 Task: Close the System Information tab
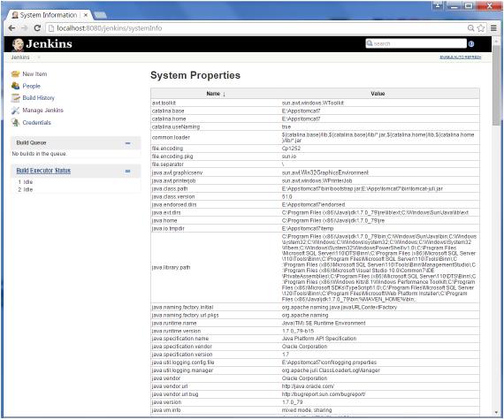pyautogui.click(x=86, y=15)
